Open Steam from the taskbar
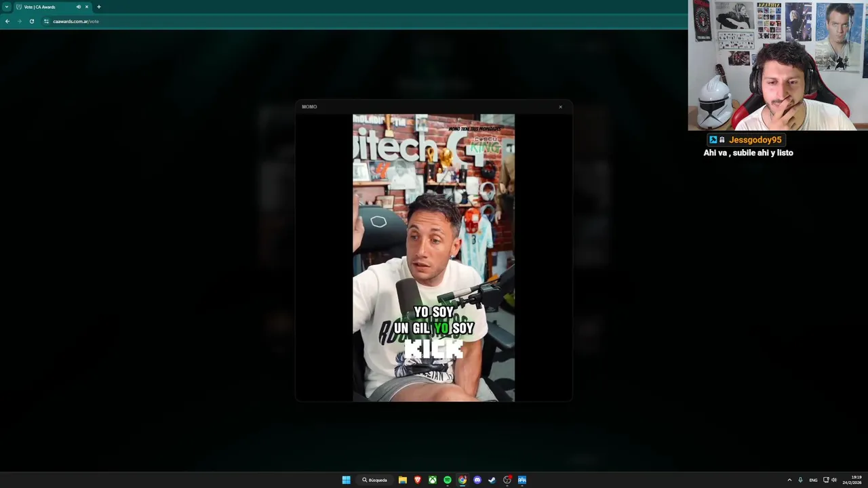This screenshot has width=868, height=488. click(492, 480)
